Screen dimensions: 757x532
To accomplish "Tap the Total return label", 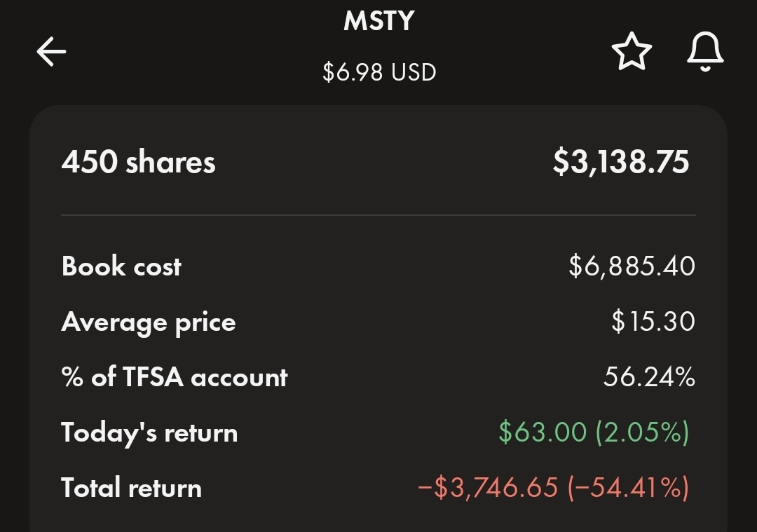I will coord(131,488).
